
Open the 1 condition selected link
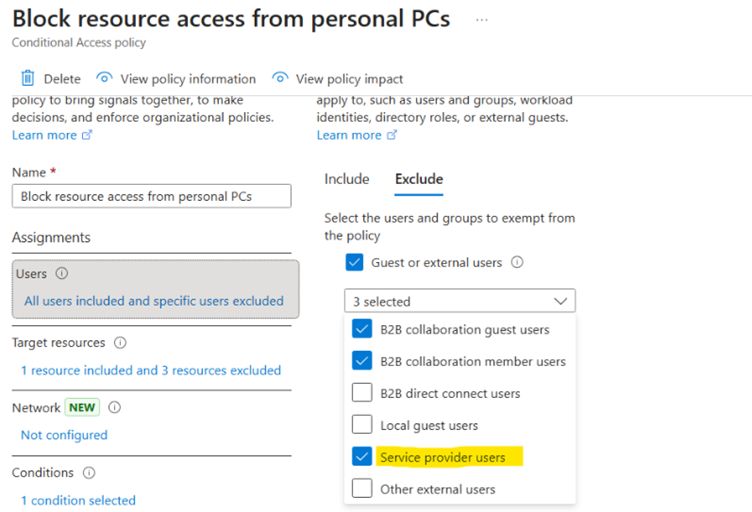click(x=78, y=500)
